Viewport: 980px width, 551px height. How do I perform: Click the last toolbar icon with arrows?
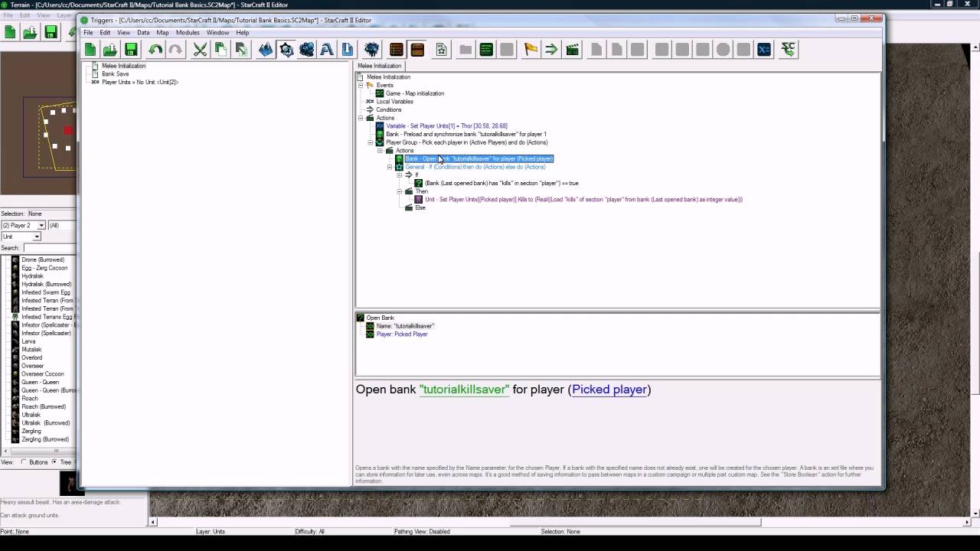tap(789, 50)
